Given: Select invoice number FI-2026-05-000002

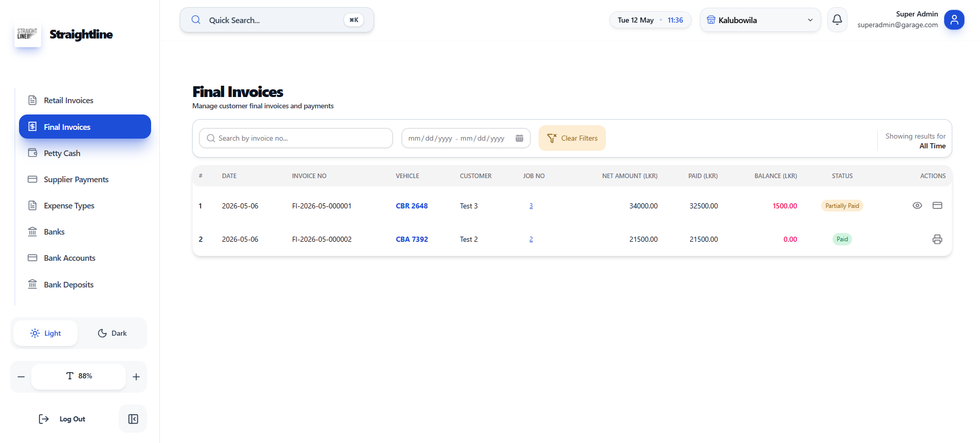Looking at the screenshot, I should [322, 239].
